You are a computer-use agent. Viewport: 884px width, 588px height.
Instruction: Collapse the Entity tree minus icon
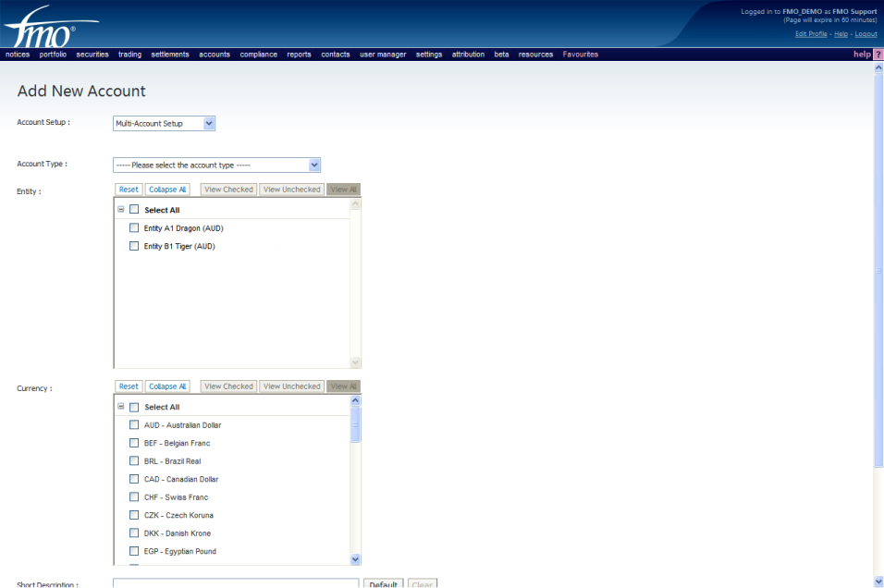coord(121,210)
